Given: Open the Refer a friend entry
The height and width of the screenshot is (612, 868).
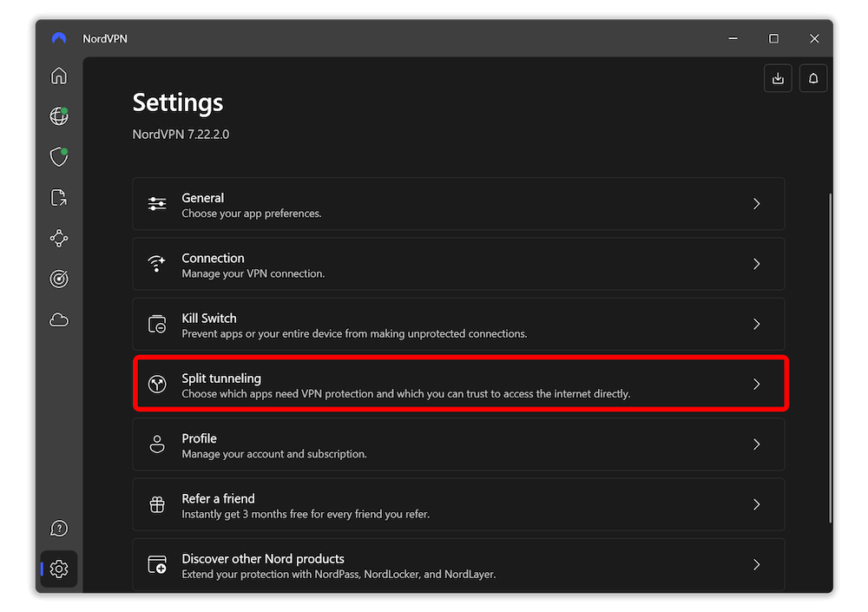Looking at the screenshot, I should click(458, 504).
